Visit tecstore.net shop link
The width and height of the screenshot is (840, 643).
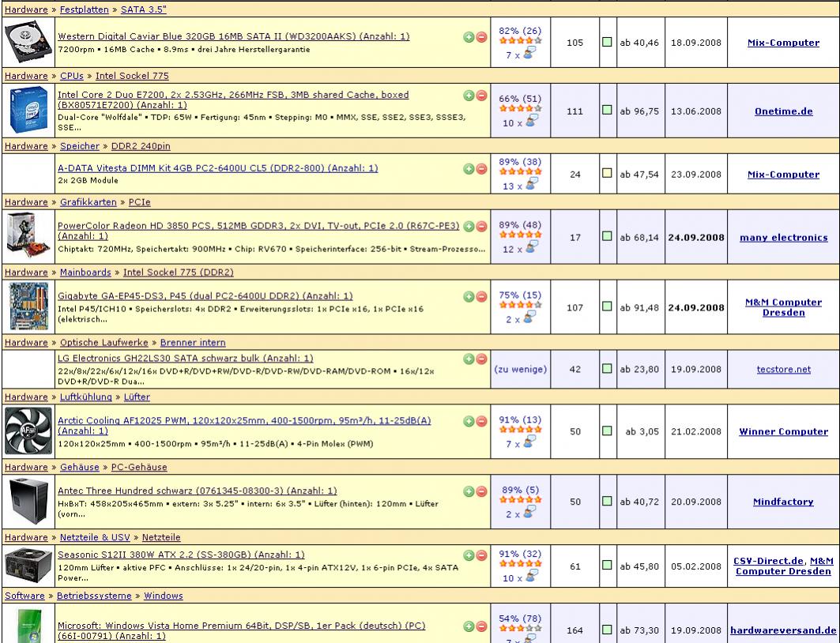click(783, 370)
